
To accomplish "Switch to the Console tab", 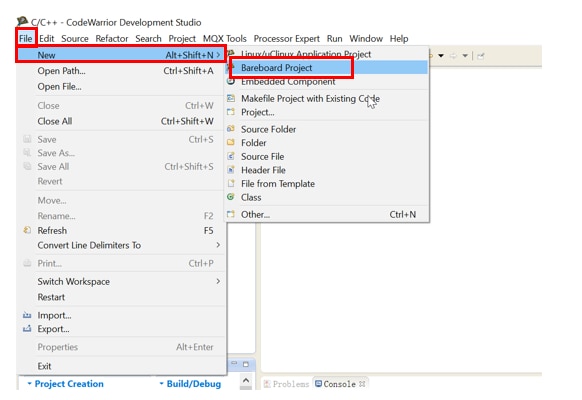I will coord(336,384).
